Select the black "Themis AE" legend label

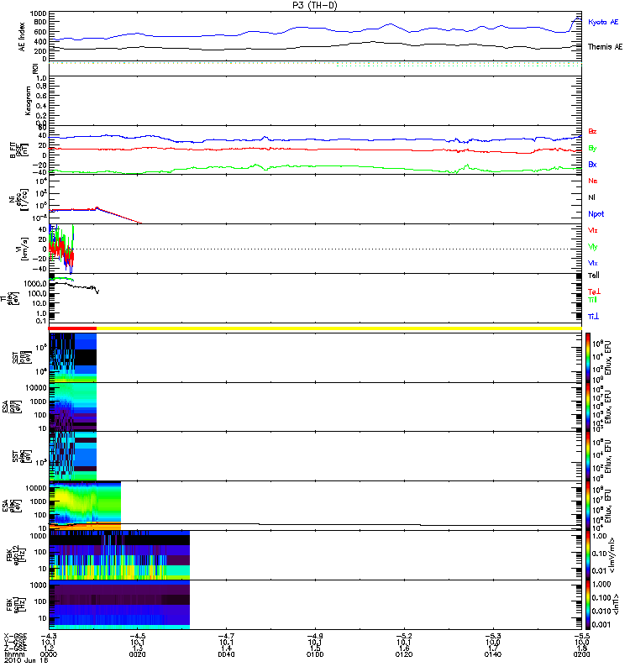[x=605, y=47]
